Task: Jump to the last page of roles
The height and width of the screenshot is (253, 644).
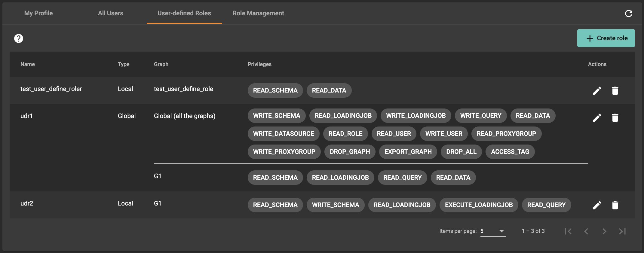Action: (x=622, y=231)
